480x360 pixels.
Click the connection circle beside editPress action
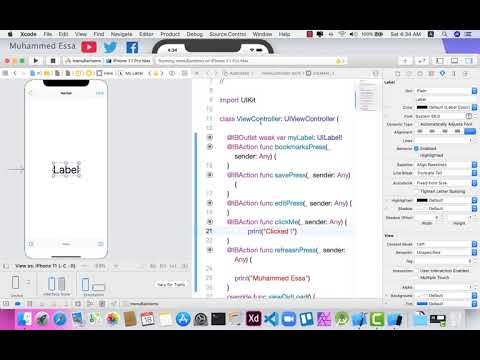pos(210,203)
